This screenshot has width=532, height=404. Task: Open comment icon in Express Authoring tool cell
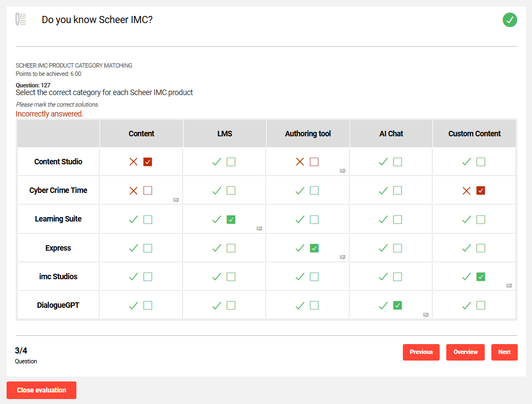coord(342,257)
